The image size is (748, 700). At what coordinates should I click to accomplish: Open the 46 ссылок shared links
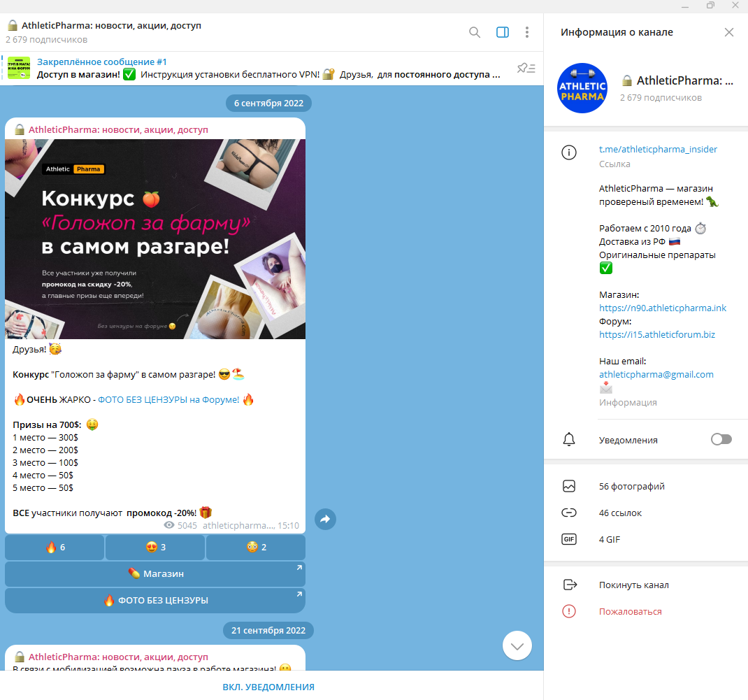point(620,513)
